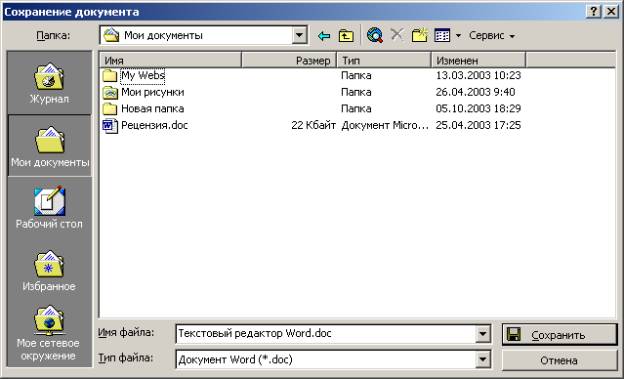Sort by the Размер column header
Screen dimensions: 624x379
(x=289, y=61)
